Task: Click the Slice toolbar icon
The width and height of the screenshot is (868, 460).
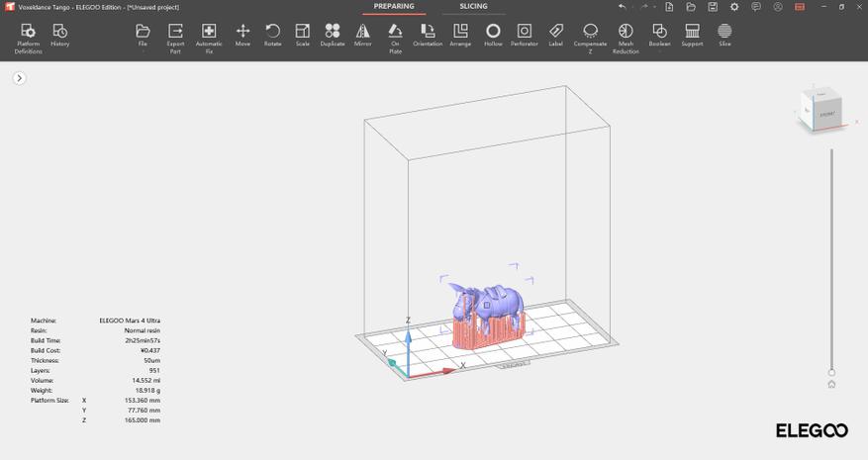Action: pyautogui.click(x=724, y=36)
